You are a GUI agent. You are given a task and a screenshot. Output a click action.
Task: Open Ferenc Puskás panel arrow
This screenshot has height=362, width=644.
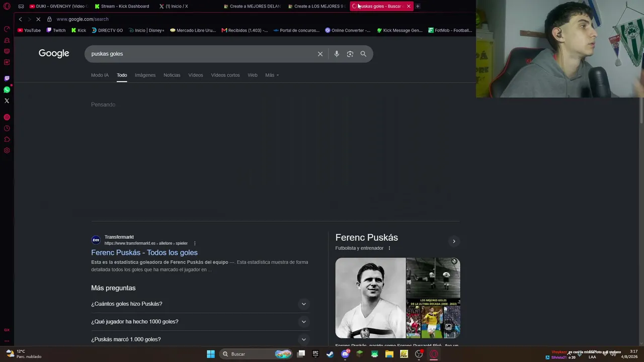[454, 241]
